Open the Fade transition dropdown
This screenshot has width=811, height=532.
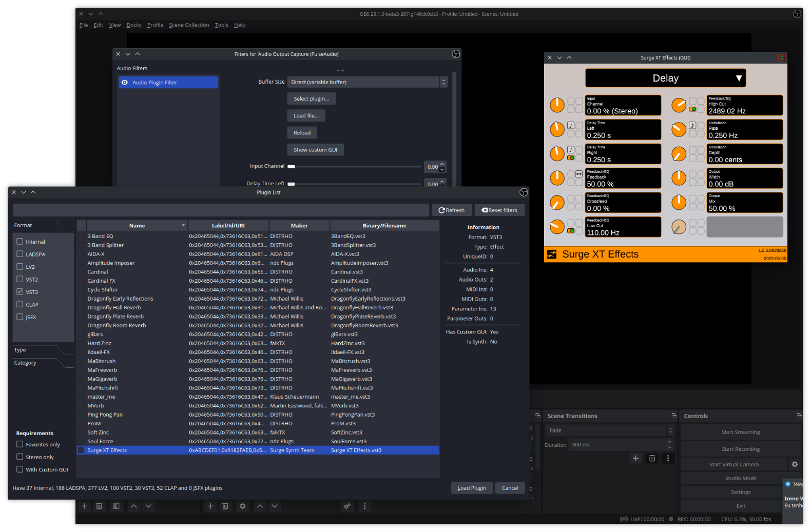tap(609, 430)
